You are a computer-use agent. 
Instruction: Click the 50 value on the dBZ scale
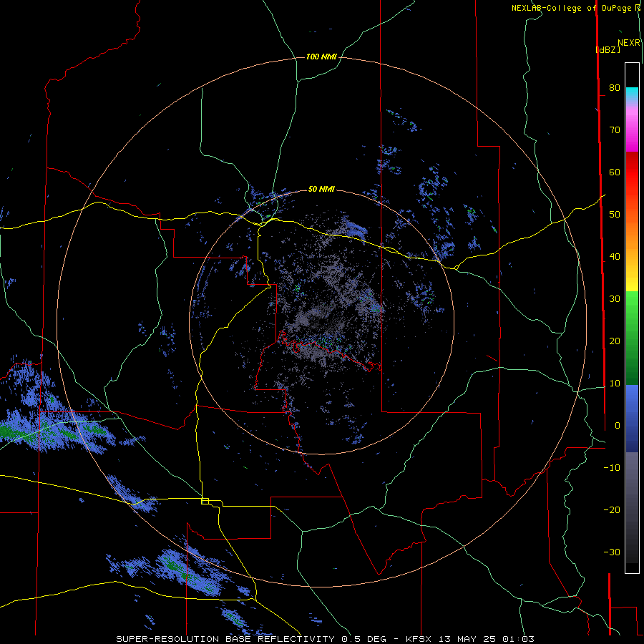(x=615, y=215)
